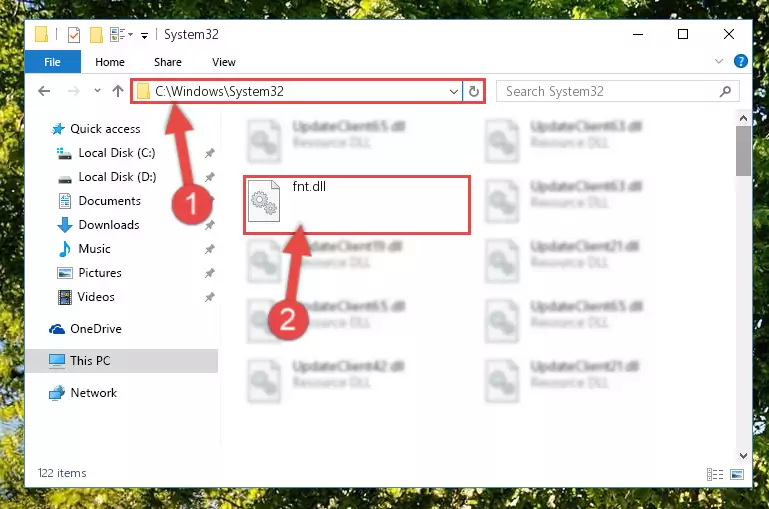Open Pictures from Quick access
Image resolution: width=769 pixels, height=509 pixels.
coord(100,273)
